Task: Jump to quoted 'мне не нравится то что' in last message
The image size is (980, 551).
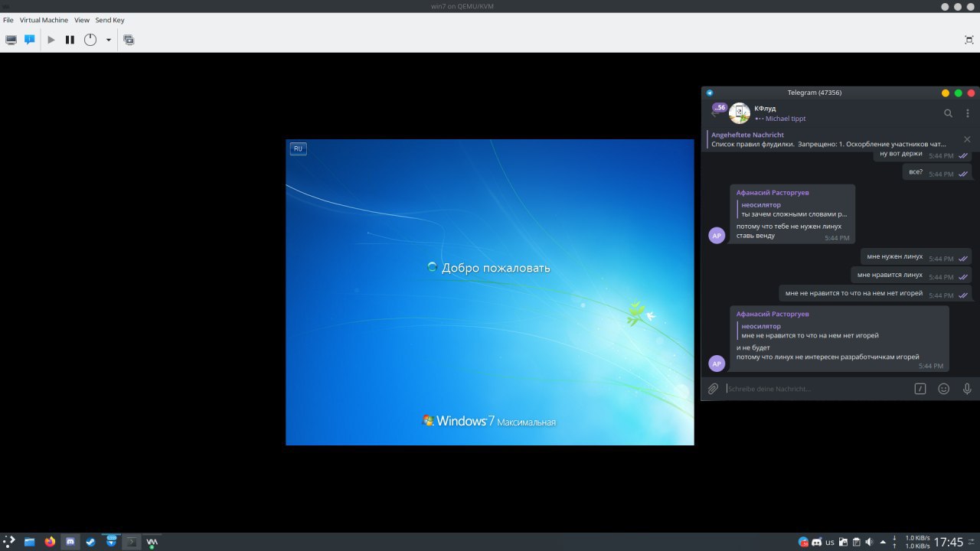Action: tap(810, 331)
